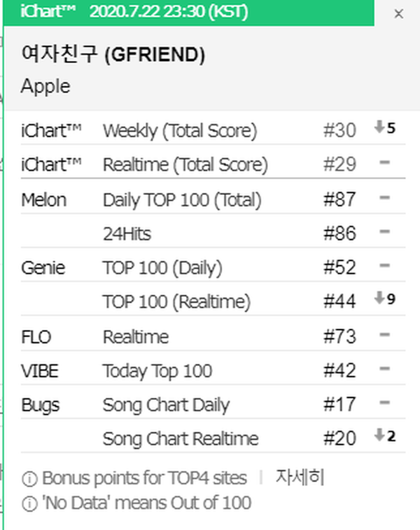420x530 pixels.
Task: Click info icon beside 'No Data' note
Action: click(x=29, y=504)
